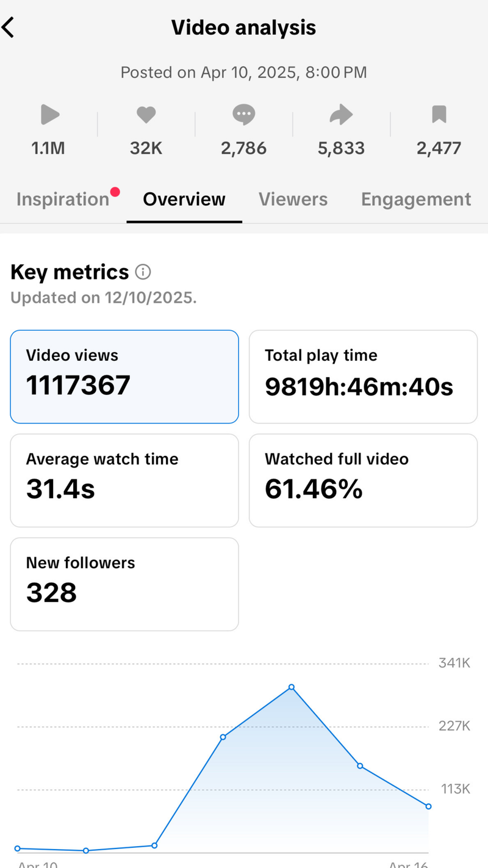Select the Watched full video card
The width and height of the screenshot is (488, 868).
pyautogui.click(x=363, y=480)
